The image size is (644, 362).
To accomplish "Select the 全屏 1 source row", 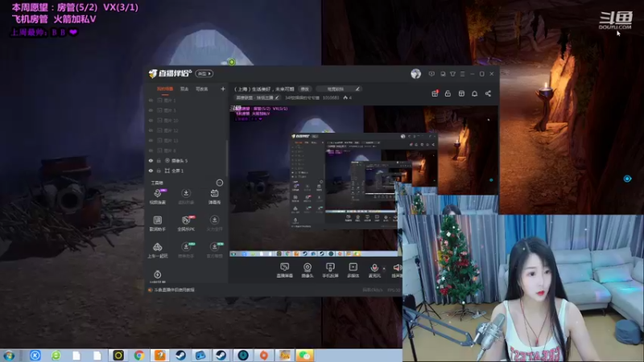I will tap(186, 171).
